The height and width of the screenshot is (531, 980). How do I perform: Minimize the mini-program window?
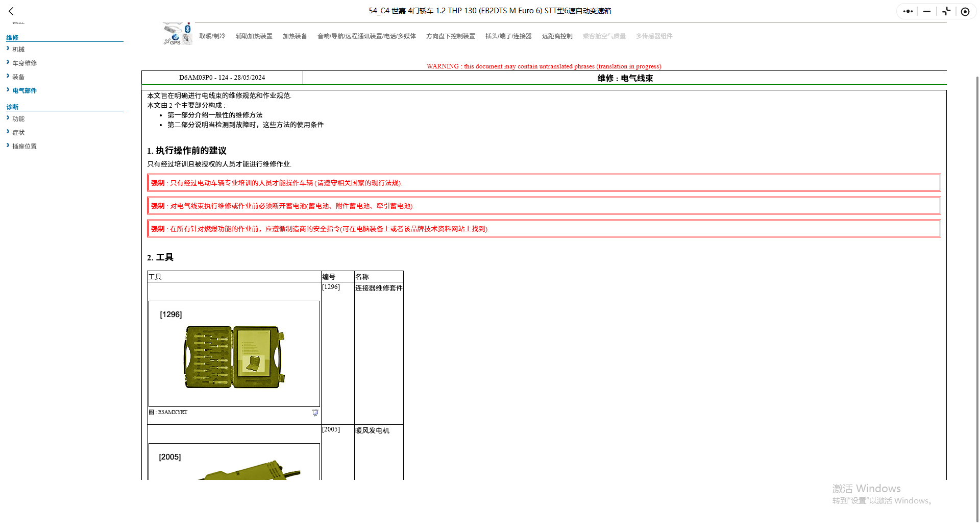click(x=927, y=11)
